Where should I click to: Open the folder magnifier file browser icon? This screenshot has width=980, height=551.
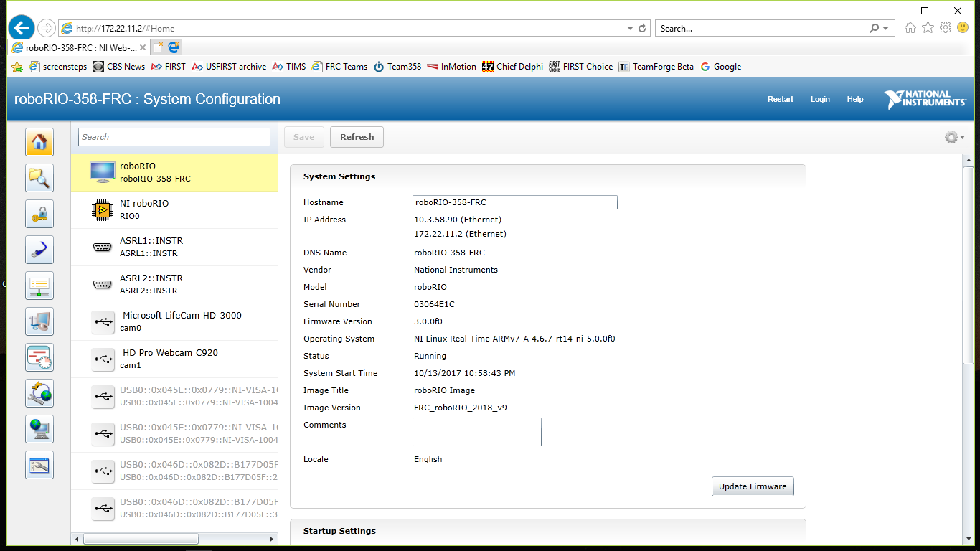(x=39, y=177)
